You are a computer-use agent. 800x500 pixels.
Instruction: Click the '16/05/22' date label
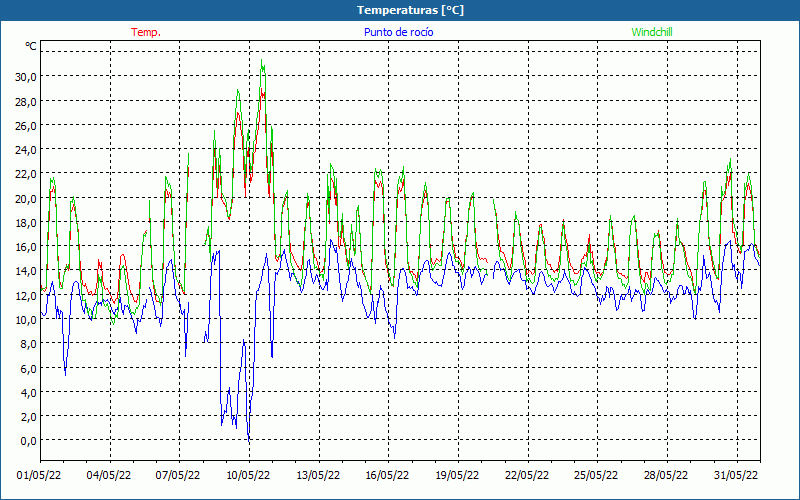pos(387,475)
